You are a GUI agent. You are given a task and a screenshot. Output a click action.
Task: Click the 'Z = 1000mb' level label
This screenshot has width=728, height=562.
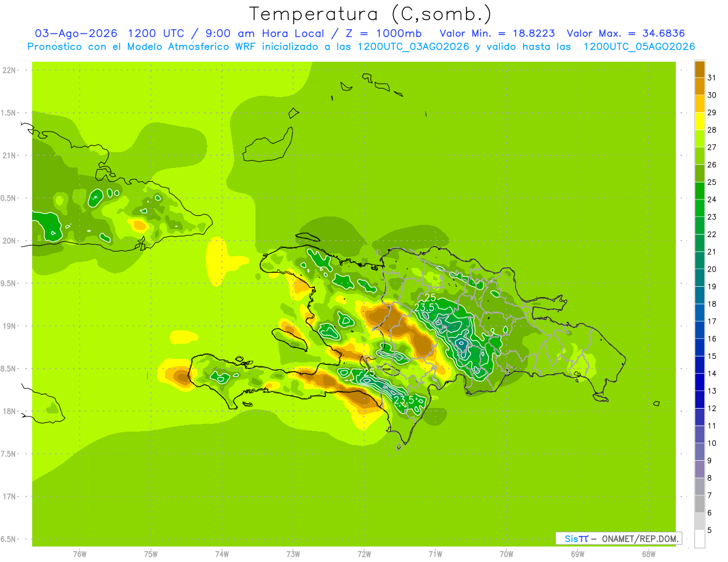click(383, 33)
